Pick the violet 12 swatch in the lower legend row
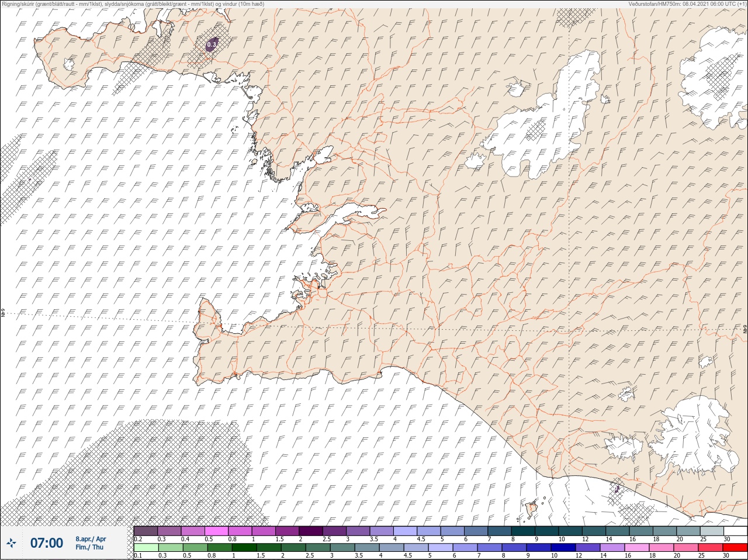Viewport: 748px width, 560px height. 588,548
